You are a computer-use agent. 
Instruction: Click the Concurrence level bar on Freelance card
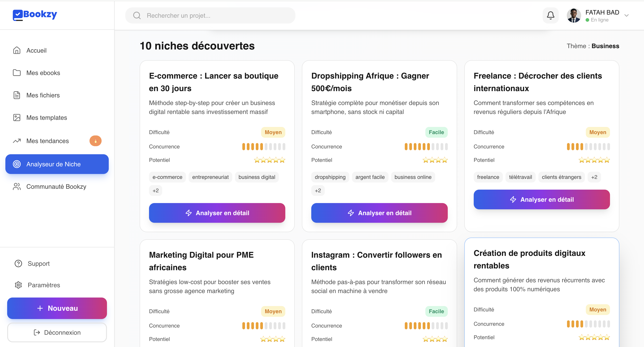click(x=588, y=147)
